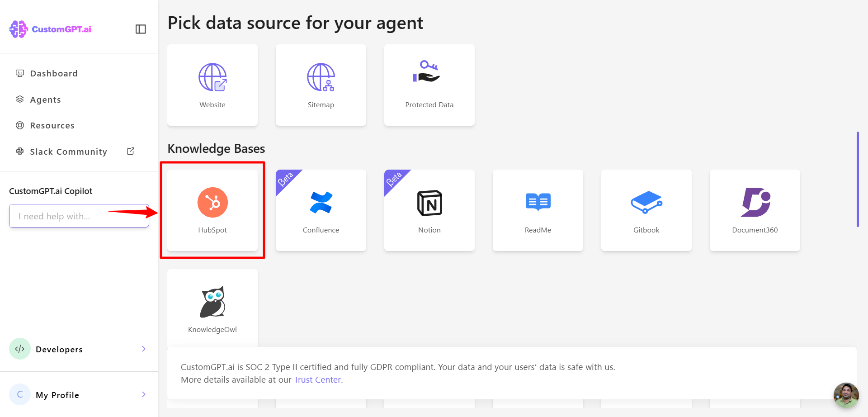
Task: Click the CustomGPT.ai logo
Action: click(50, 29)
